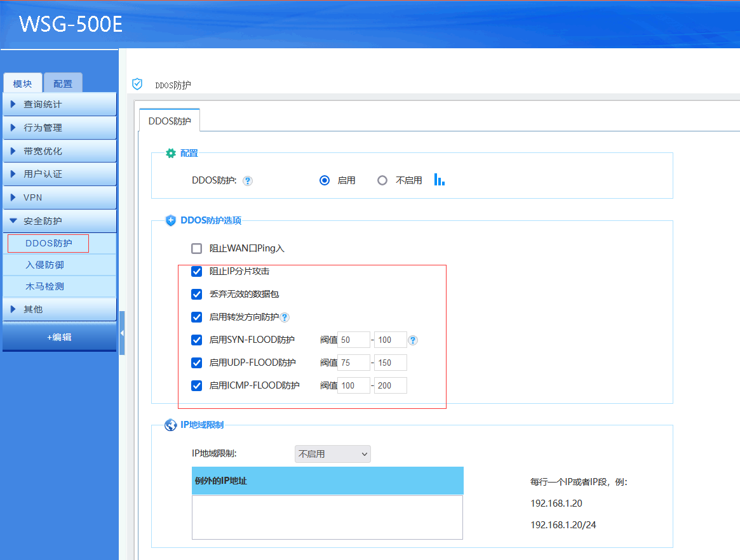Select the 不启用 radio button
Viewport: 740px width, 560px height.
[x=382, y=180]
